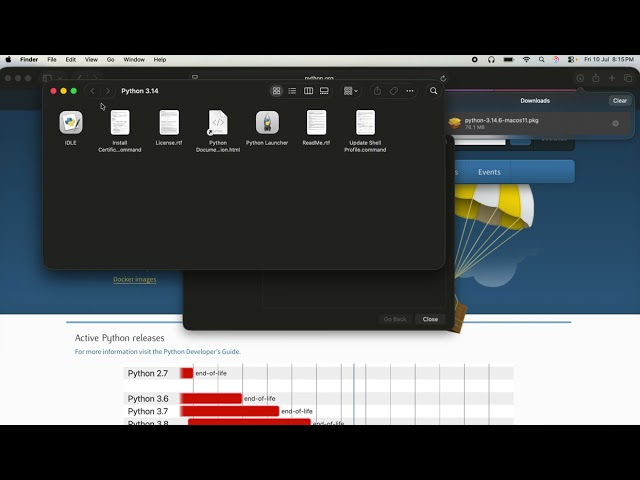Open Python Documentation.html shortcut
The image size is (640, 480).
[218, 122]
